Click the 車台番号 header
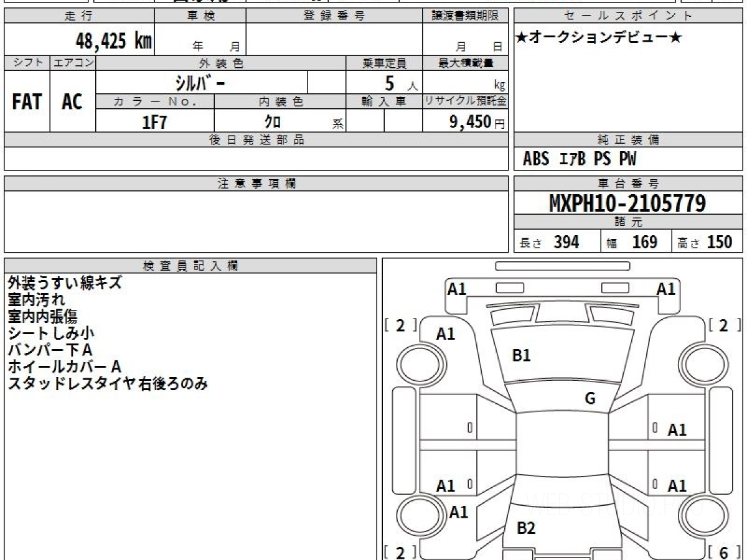The height and width of the screenshot is (560, 747). 628,184
